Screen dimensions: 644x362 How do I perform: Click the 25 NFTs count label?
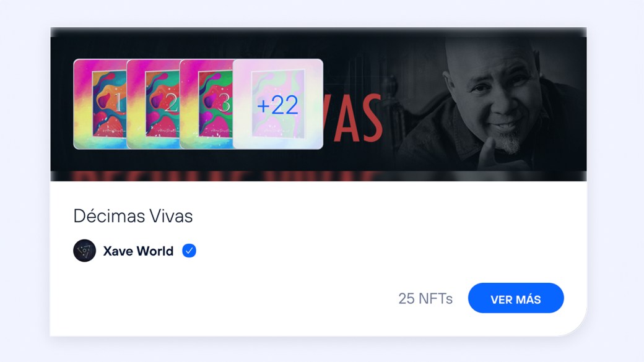[425, 298]
